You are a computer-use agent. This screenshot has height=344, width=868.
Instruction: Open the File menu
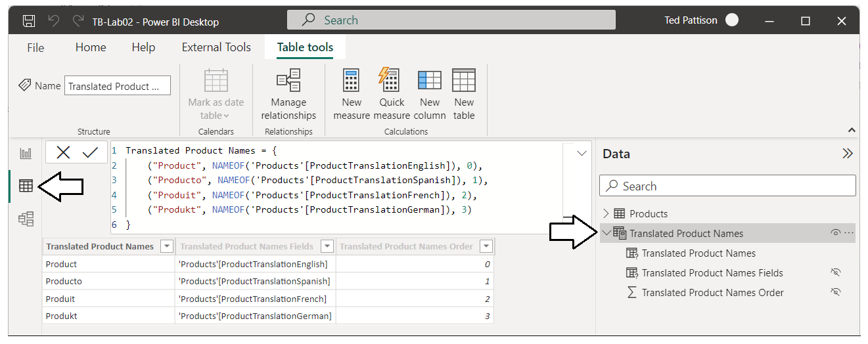[x=35, y=47]
